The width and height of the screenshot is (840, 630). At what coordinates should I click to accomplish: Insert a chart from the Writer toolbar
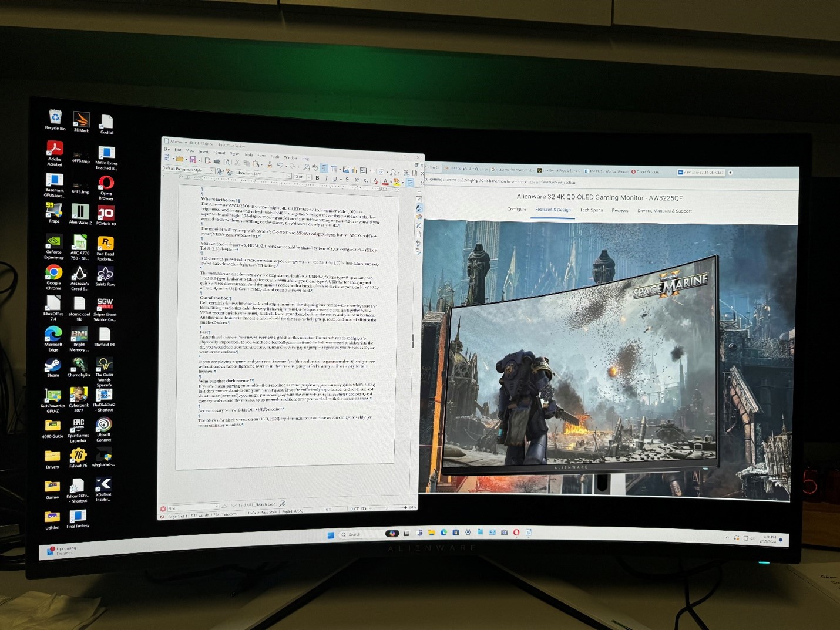coord(355,169)
